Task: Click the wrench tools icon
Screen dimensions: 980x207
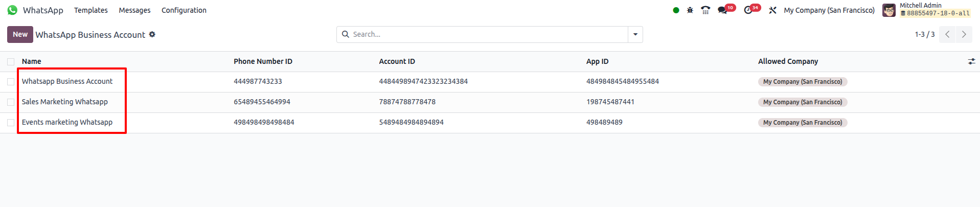Action: click(x=772, y=10)
